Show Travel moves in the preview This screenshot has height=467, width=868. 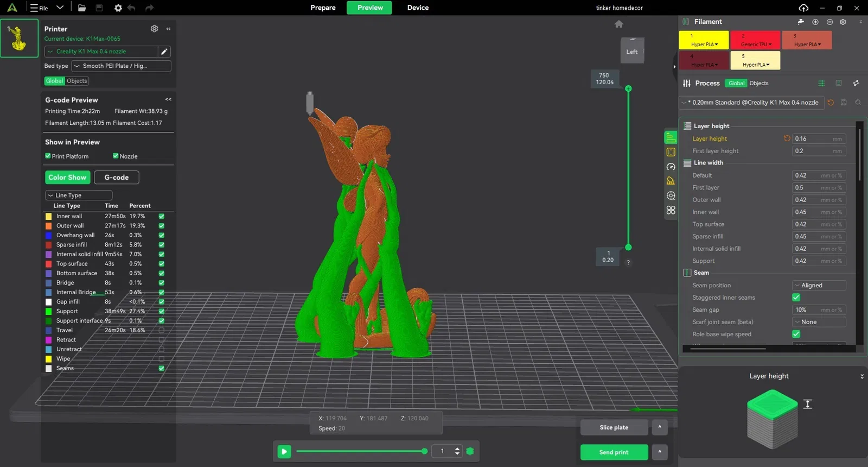click(x=161, y=330)
